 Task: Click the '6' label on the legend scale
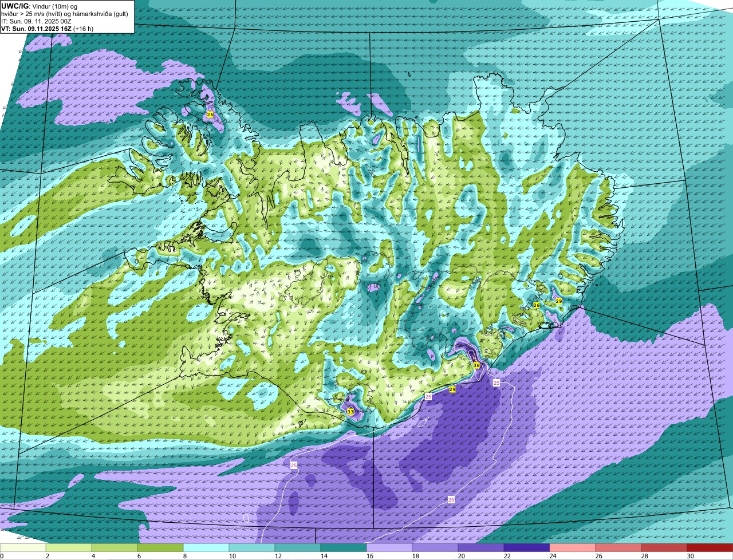pos(139,557)
